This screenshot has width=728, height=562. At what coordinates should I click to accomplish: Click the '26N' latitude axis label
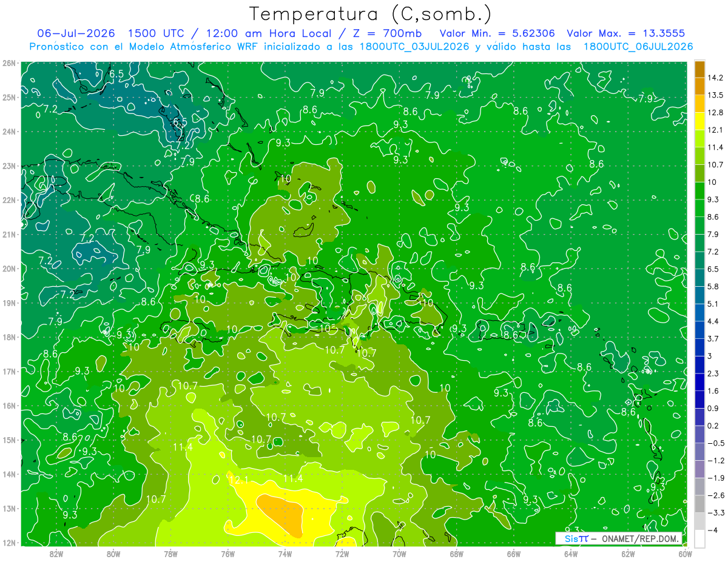pos(8,63)
